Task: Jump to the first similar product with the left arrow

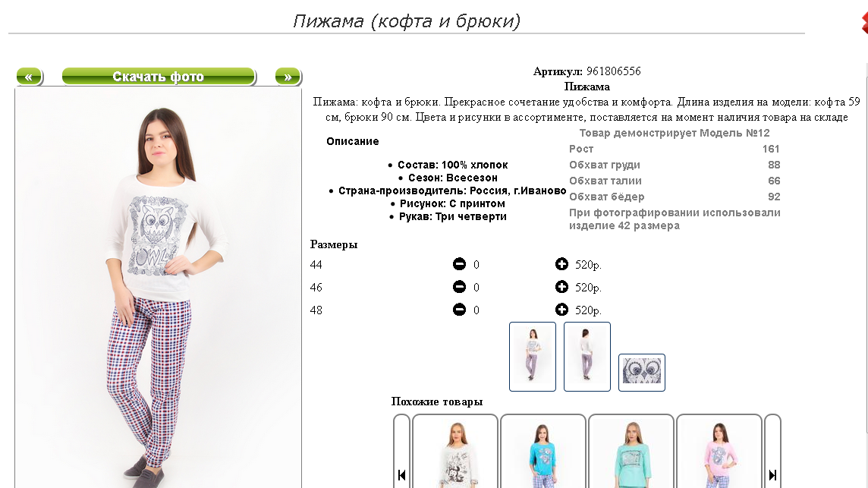Action: 401,474
